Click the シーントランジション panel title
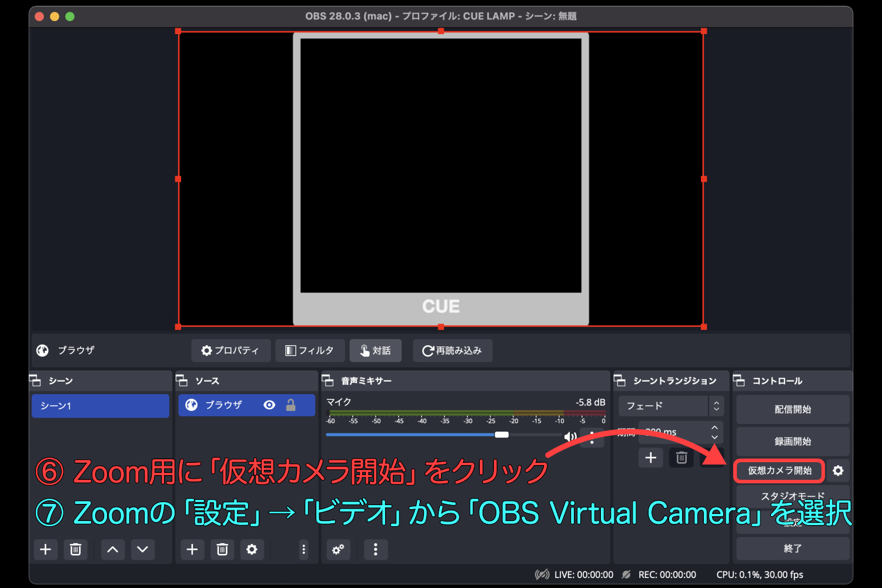Image resolution: width=882 pixels, height=588 pixels. pyautogui.click(x=675, y=381)
